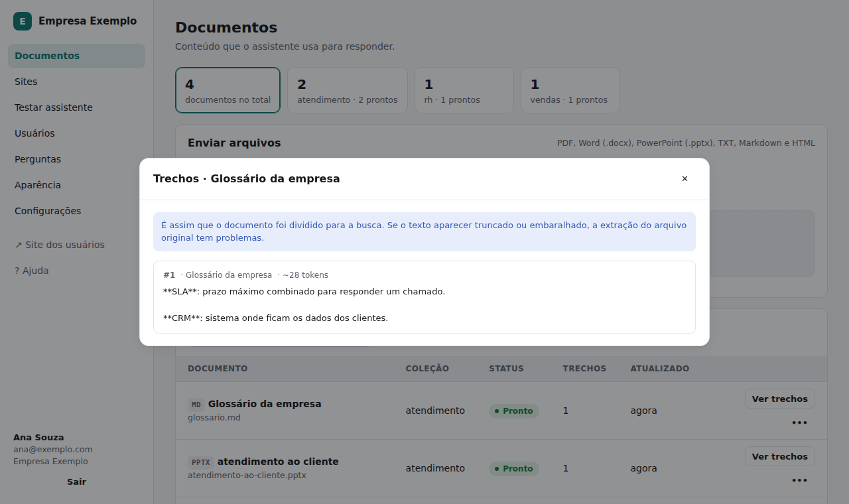The height and width of the screenshot is (504, 849).
Task: Select the 4 documentos no total card
Action: [228, 90]
